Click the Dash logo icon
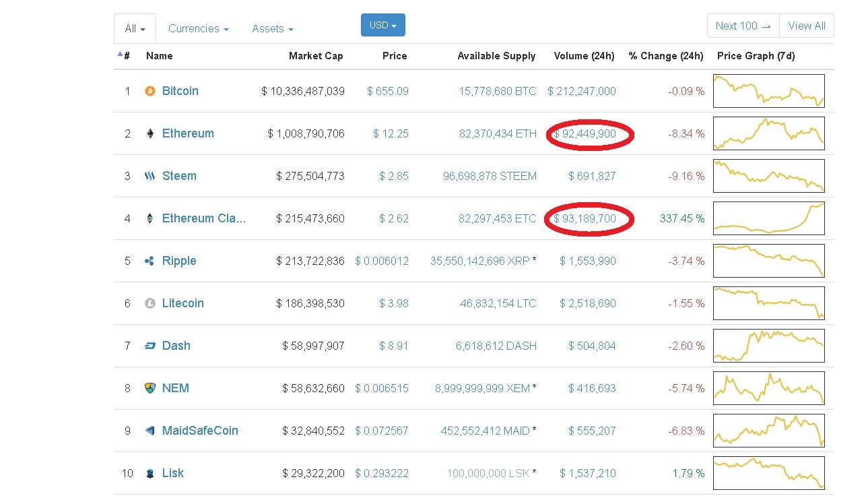The height and width of the screenshot is (496, 868). (x=150, y=346)
